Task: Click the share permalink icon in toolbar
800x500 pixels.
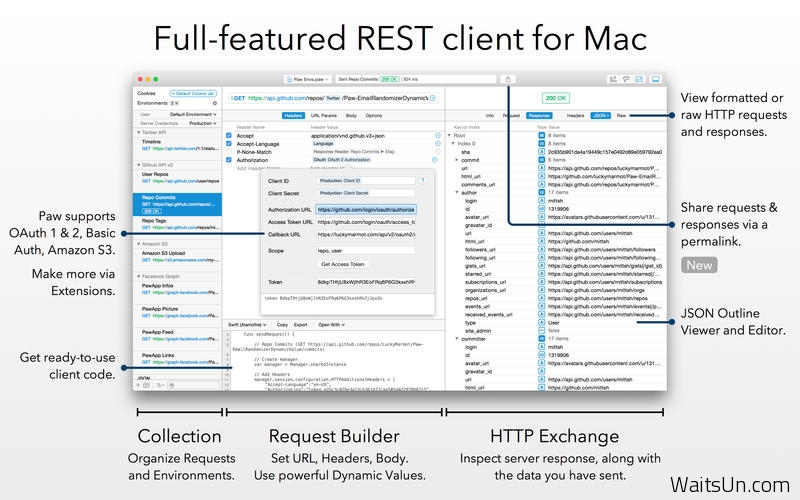Action: pyautogui.click(x=508, y=79)
